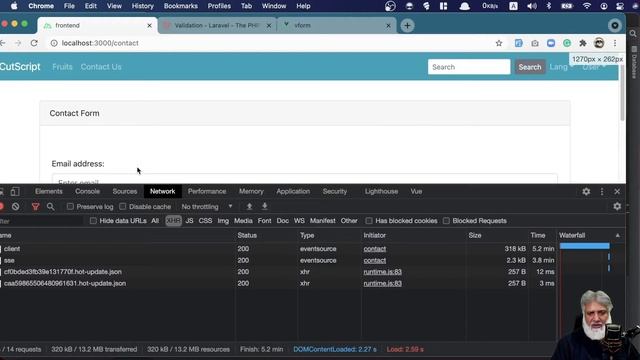
Task: Toggle the WS request type filter
Action: pos(299,221)
